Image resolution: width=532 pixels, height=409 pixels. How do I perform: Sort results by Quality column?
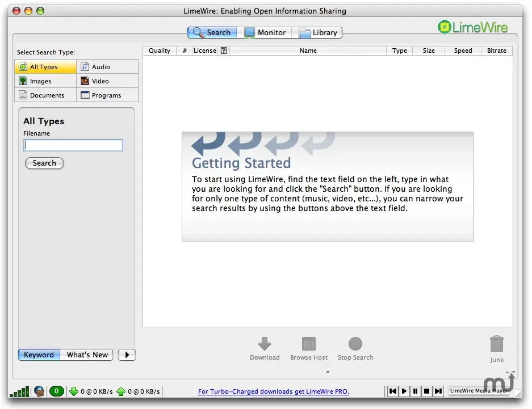pos(160,50)
